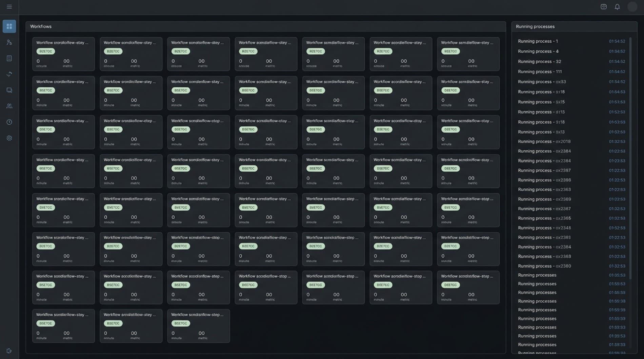
Task: Click the vertical scrollbar in Running processes panel
Action: click(x=630, y=158)
